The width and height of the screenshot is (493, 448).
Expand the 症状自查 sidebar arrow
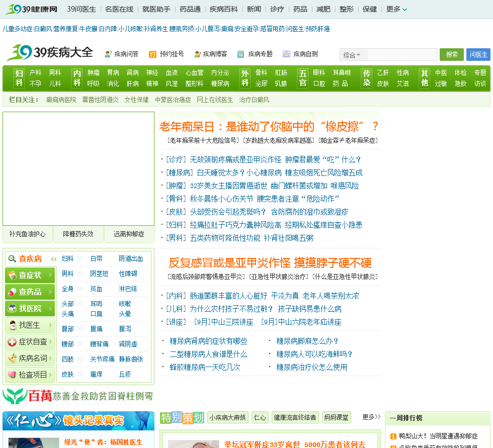[50, 341]
